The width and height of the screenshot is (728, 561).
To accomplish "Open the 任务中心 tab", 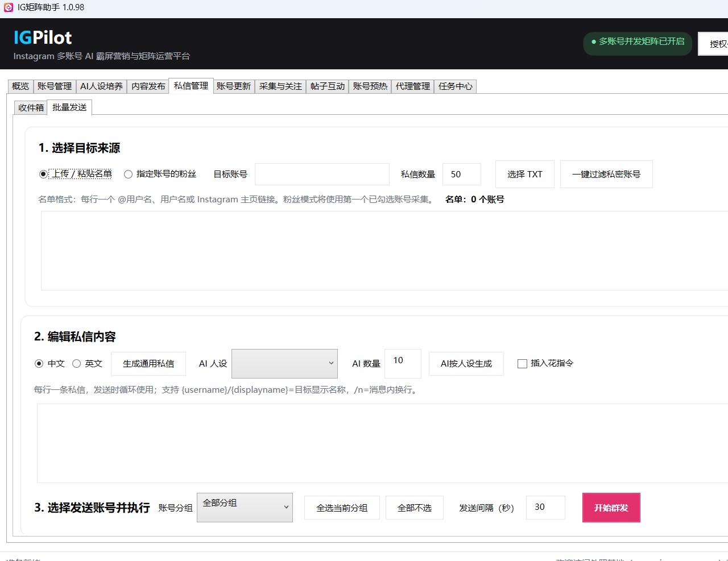I will [456, 86].
